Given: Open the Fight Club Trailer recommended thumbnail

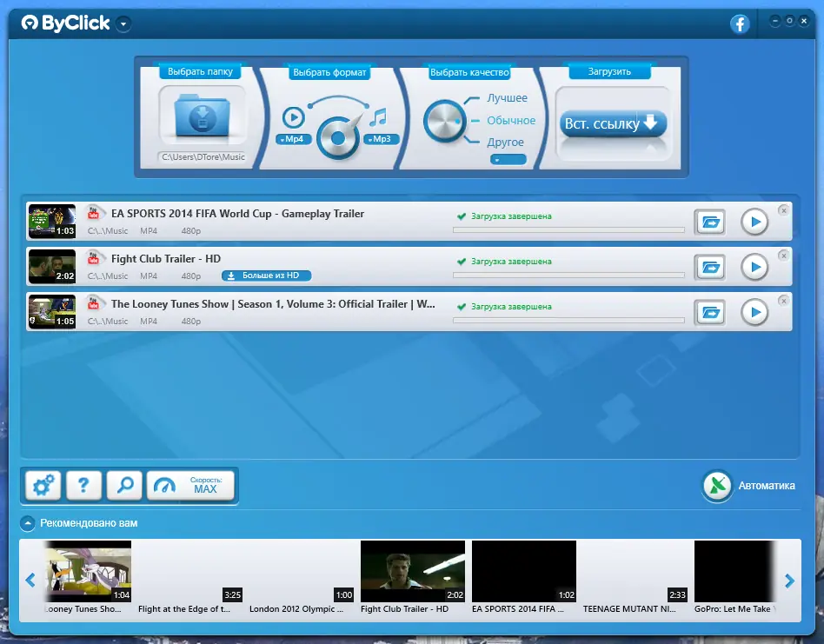Looking at the screenshot, I should click(x=412, y=571).
